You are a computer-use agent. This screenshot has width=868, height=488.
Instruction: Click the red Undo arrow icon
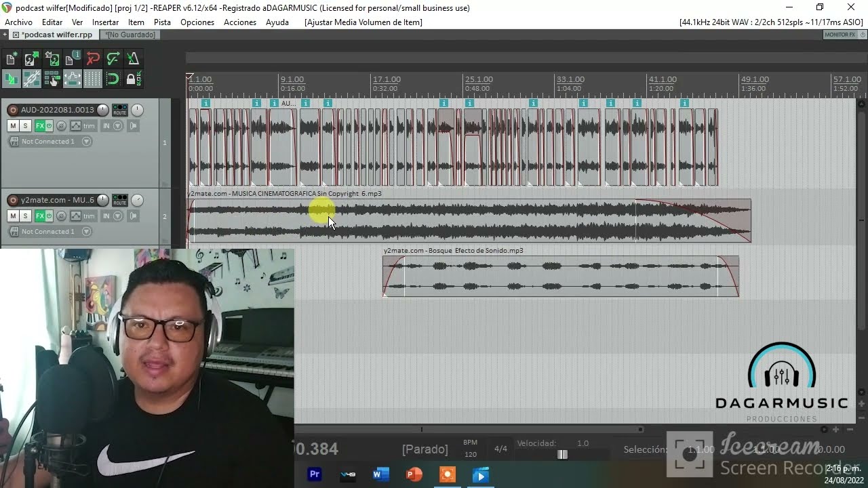tap(93, 59)
